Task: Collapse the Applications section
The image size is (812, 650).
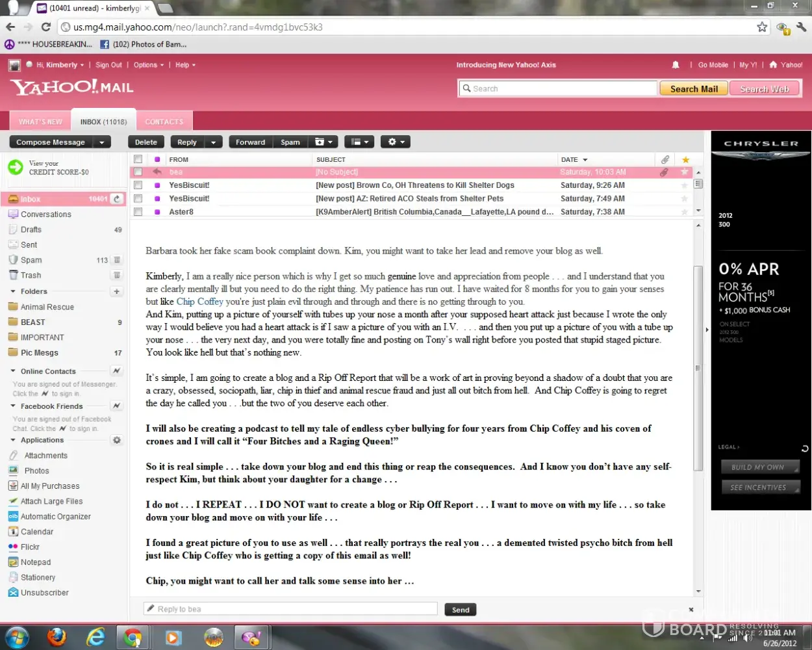Action: coord(13,440)
